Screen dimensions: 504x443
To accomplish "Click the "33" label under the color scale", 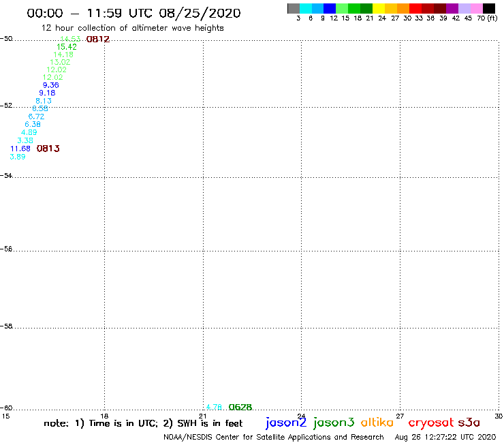I will click(419, 18).
